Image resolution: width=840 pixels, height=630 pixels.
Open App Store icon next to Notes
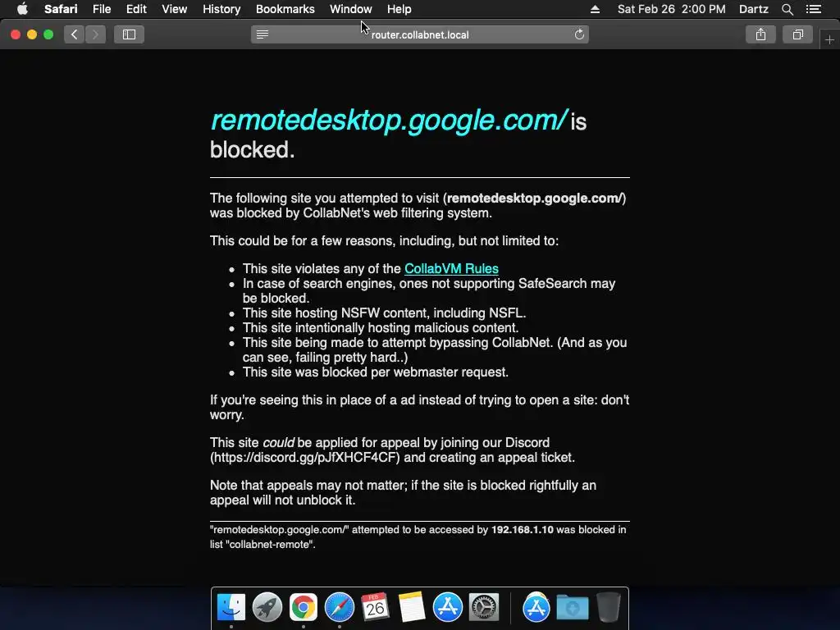point(447,608)
